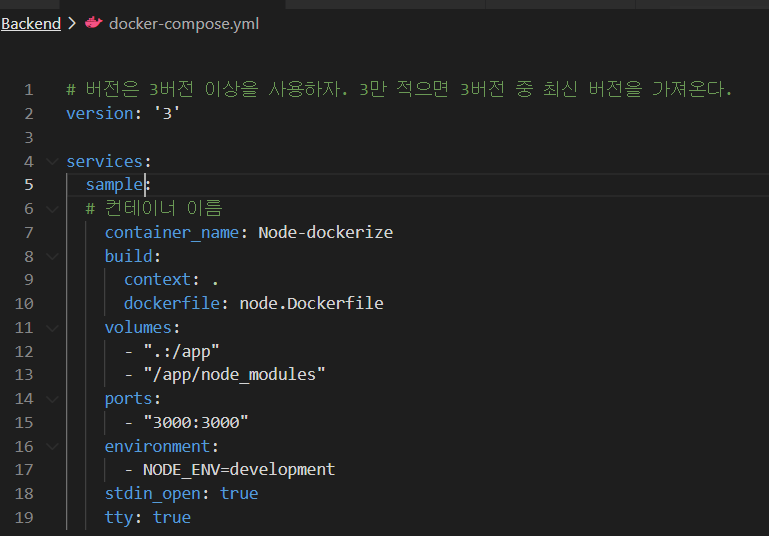769x536 pixels.
Task: Click the services key
Action: (x=104, y=161)
